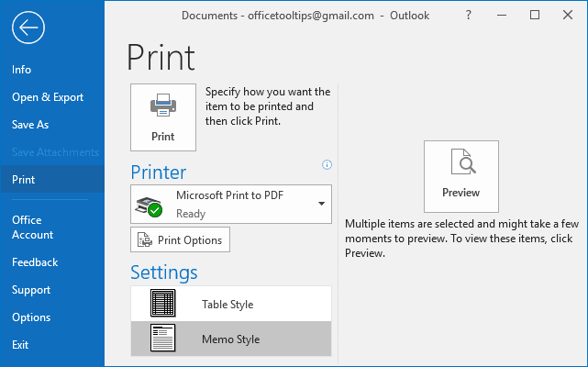Open the Open & Export page

[48, 97]
